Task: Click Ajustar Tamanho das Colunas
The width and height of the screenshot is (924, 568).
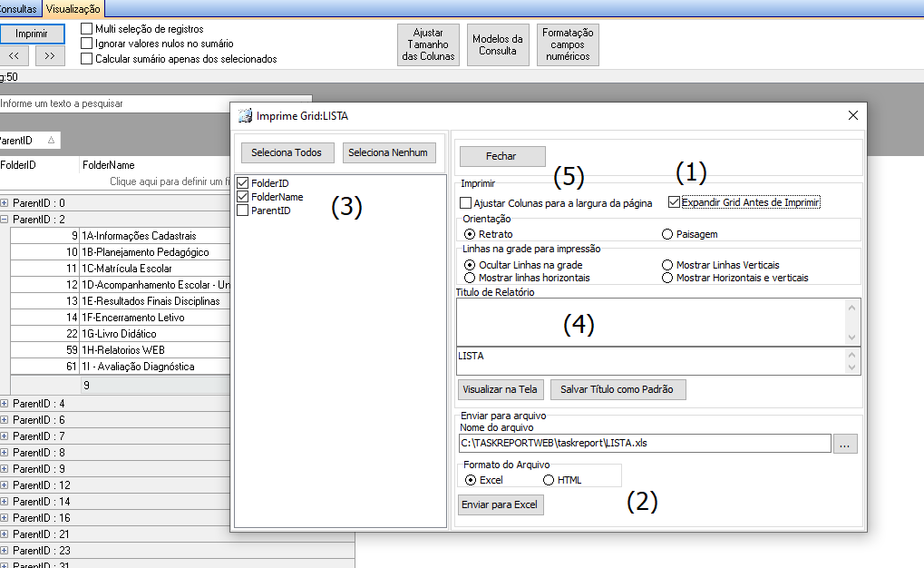Action: point(428,44)
